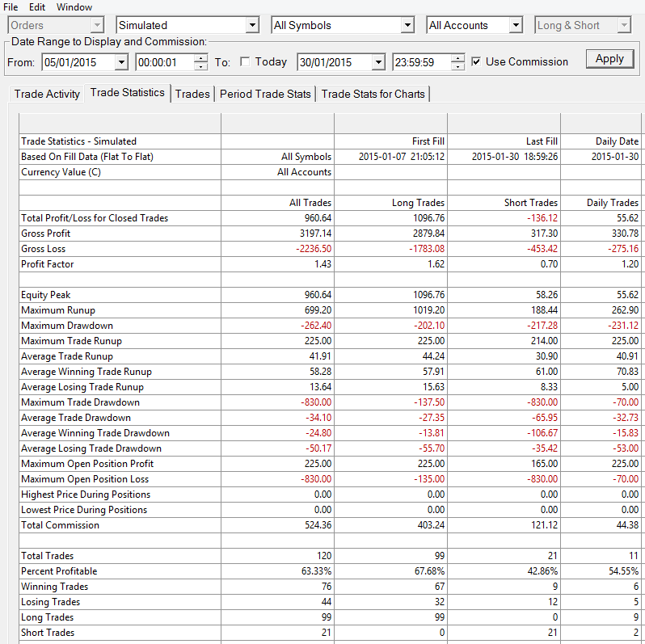Open the Trade Stats for Charts tab
Screen dimensions: 645x644
373,95
